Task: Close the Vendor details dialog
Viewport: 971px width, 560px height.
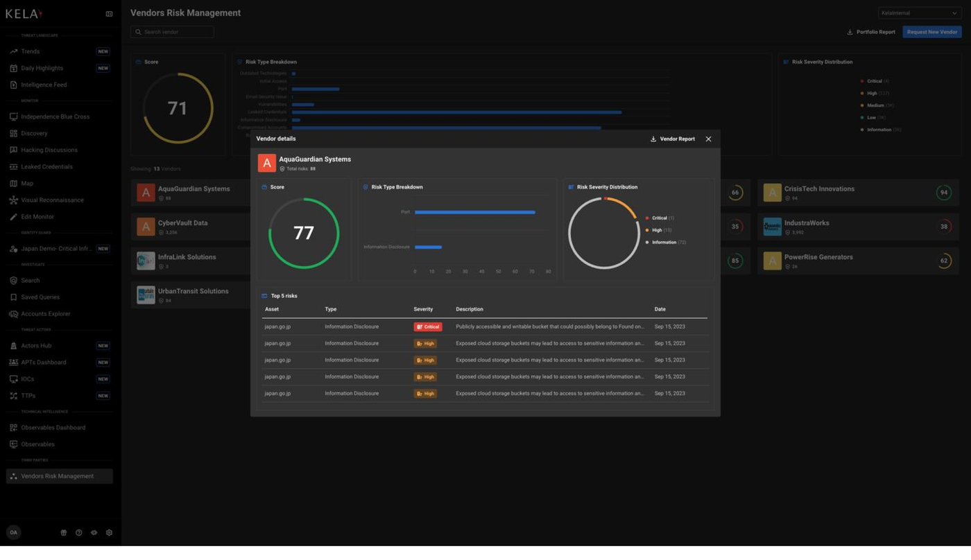Action: tap(708, 139)
